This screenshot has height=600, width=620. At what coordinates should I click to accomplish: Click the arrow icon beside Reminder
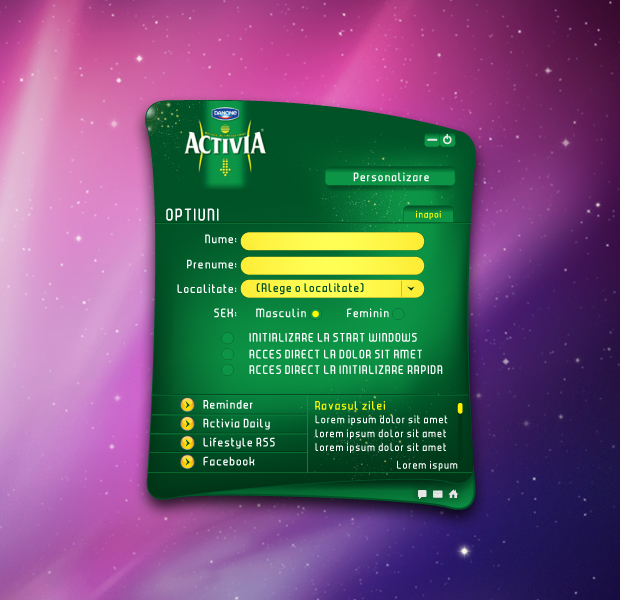coord(187,405)
